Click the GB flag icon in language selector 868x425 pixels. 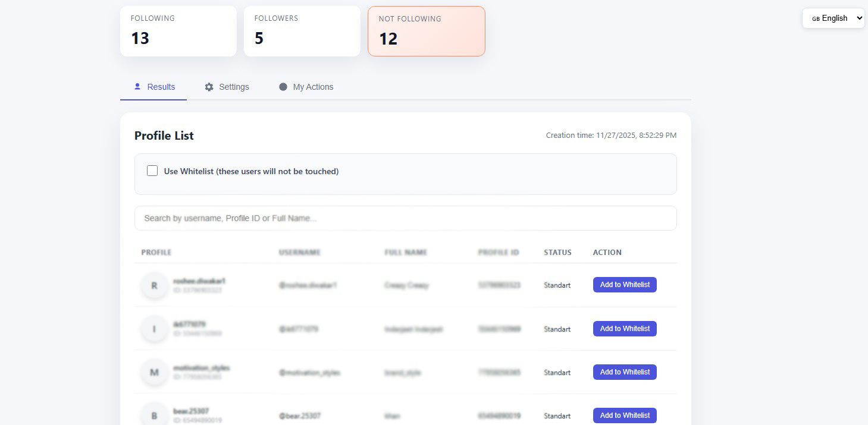coord(817,18)
